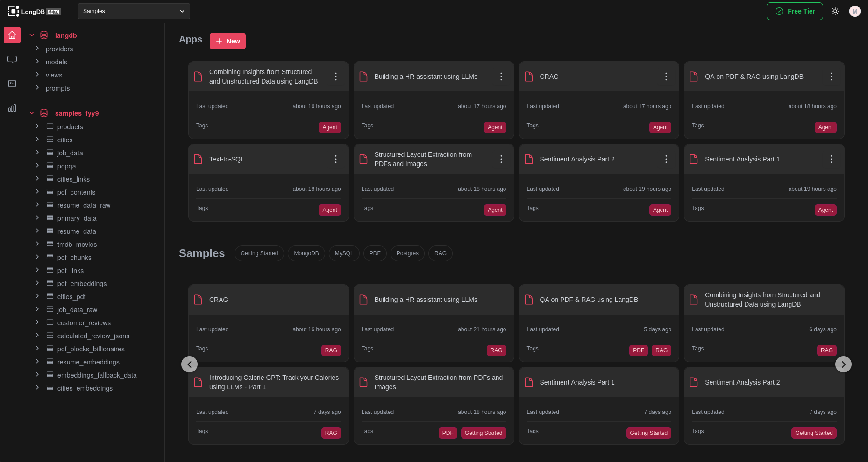
Task: Click the products table icon
Action: 50,126
